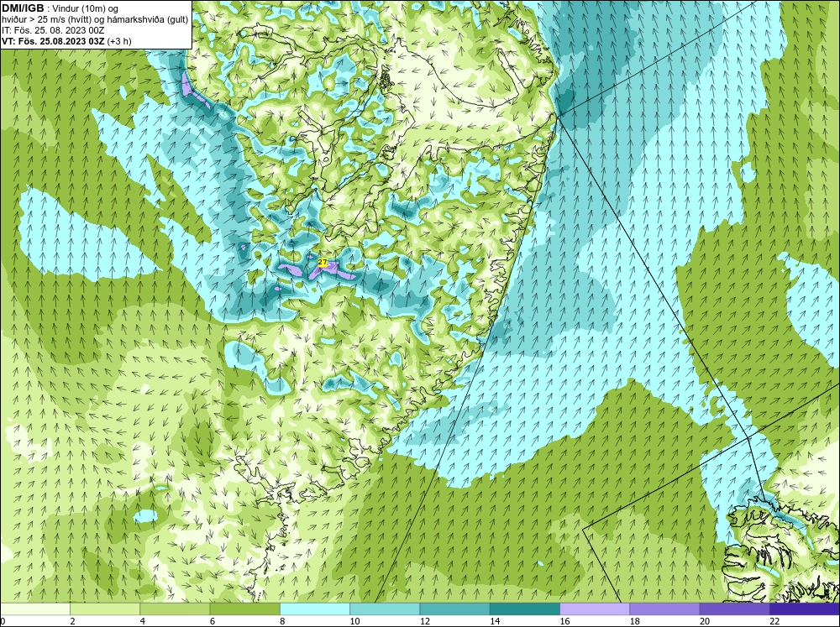Select the 12–14 m/s teal legend swatch
The width and height of the screenshot is (840, 627).
454,609
